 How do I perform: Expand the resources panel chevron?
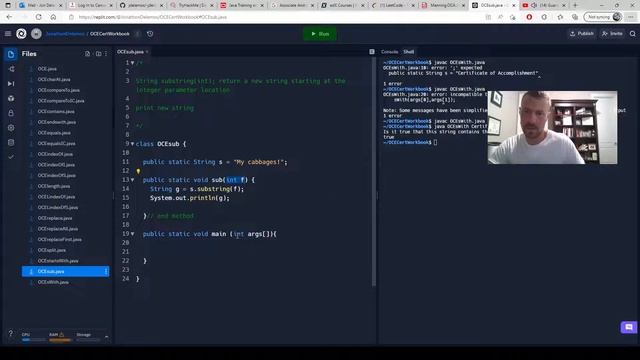[x=107, y=337]
